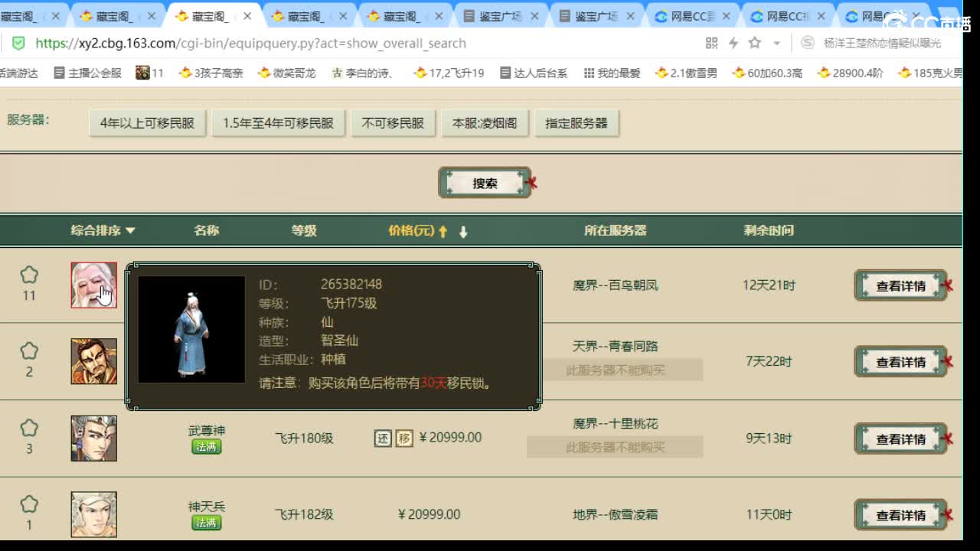980x551 pixels.
Task: Select the 4年以上可移民服 server filter
Action: pos(148,123)
